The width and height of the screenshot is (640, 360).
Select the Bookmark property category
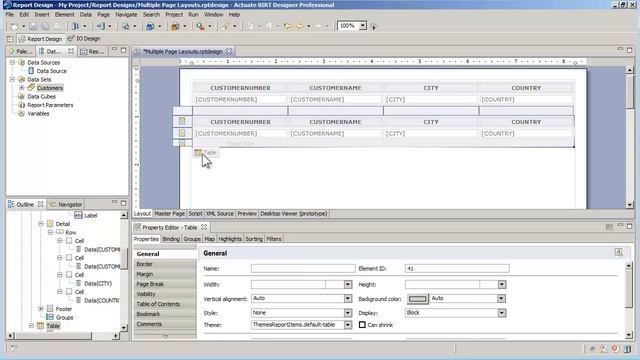pyautogui.click(x=164, y=314)
